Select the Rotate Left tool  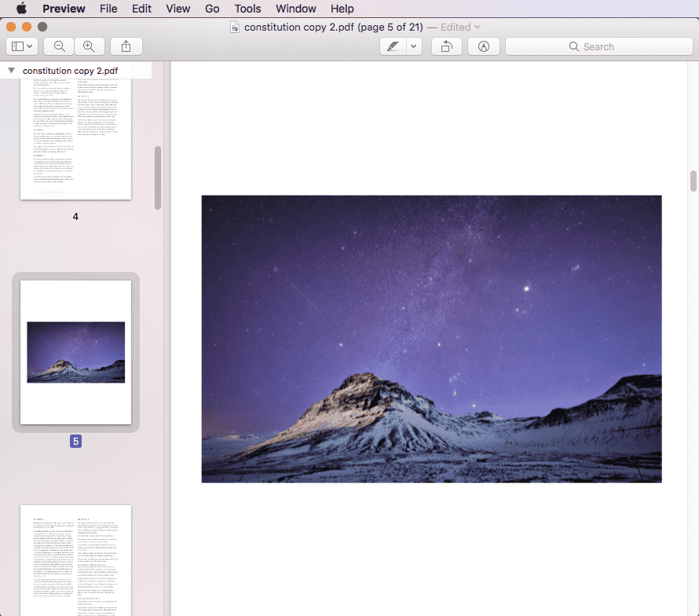tap(446, 46)
